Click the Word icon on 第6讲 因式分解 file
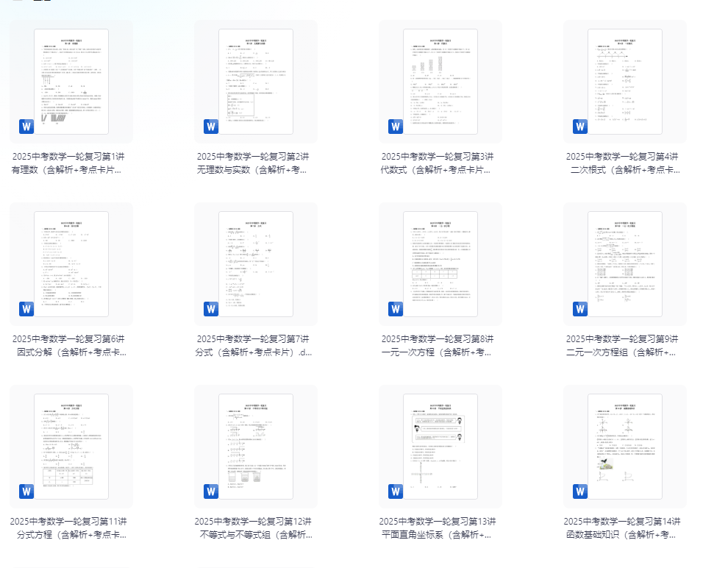Viewport: 728px width, 568px height. coord(26,309)
